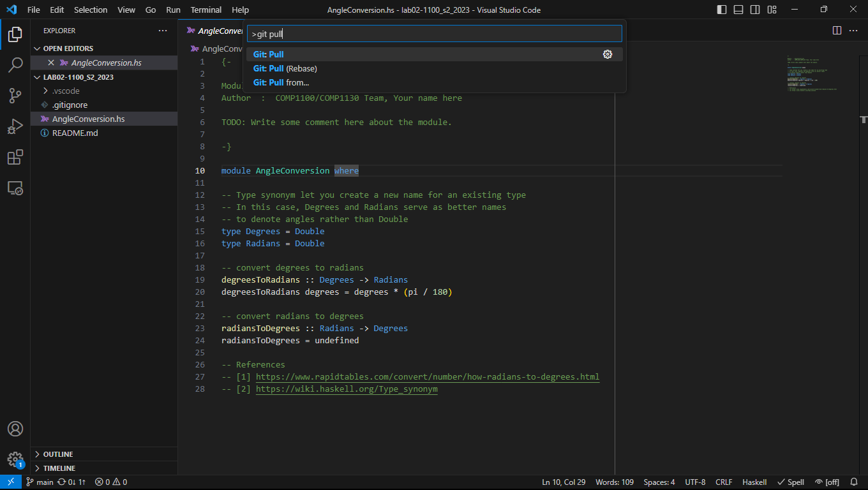Open the notifications bell icon

click(854, 482)
